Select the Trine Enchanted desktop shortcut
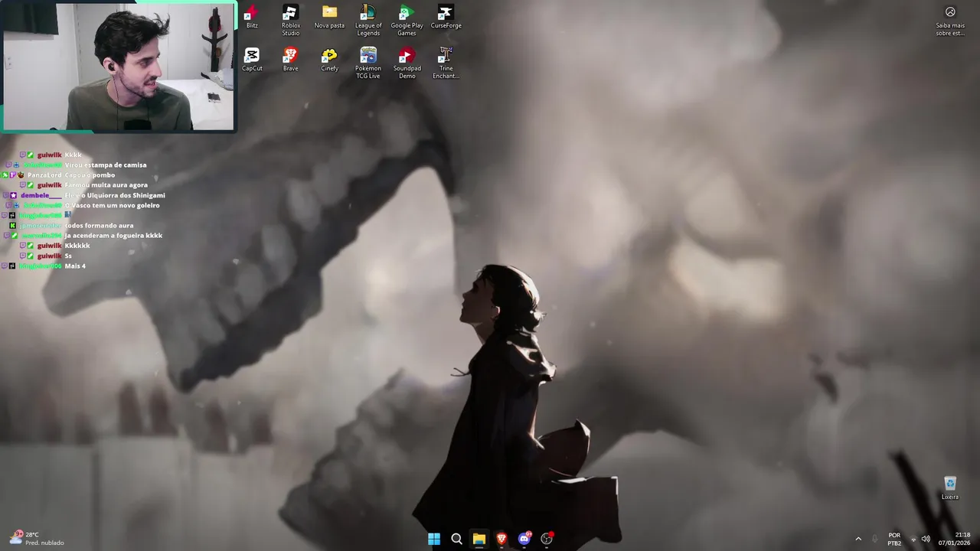The width and height of the screenshot is (980, 551). pyautogui.click(x=446, y=64)
